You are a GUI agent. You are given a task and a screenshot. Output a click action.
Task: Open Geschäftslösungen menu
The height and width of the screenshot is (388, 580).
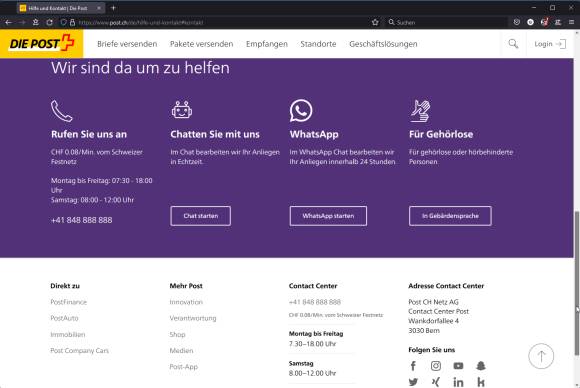click(383, 44)
